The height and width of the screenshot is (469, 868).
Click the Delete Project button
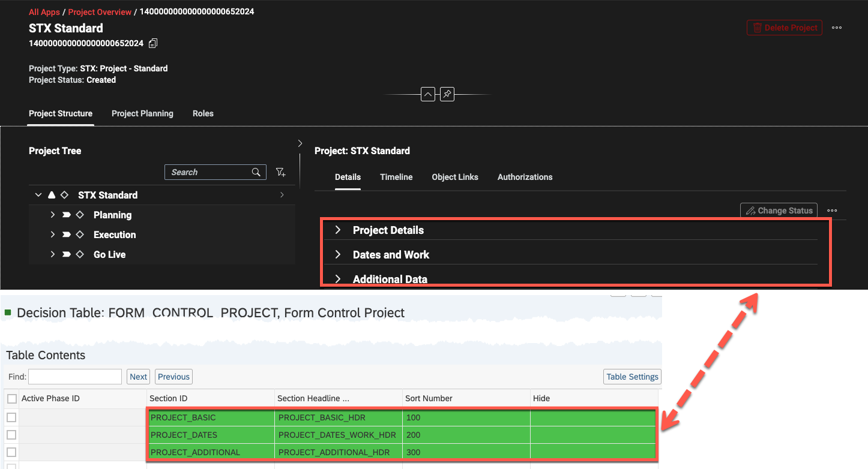click(784, 28)
